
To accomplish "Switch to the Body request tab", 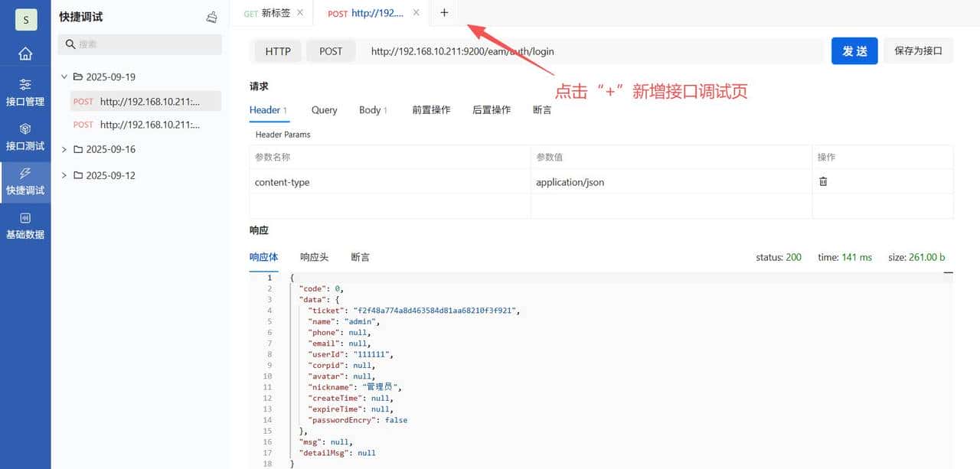I will pos(370,109).
